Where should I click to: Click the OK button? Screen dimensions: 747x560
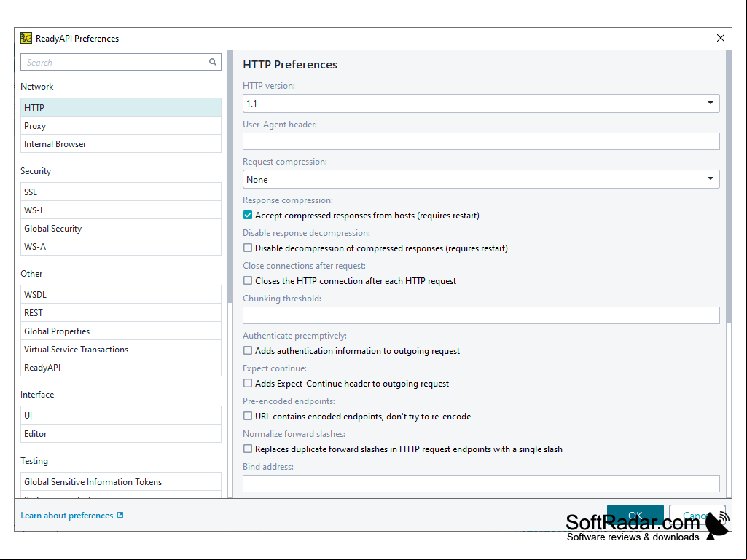coord(635,516)
